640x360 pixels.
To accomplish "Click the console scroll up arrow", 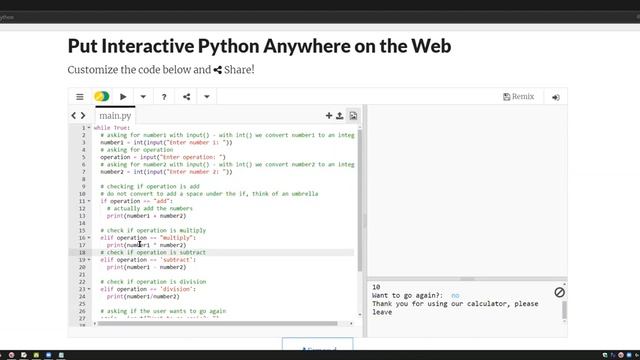I will [564, 284].
